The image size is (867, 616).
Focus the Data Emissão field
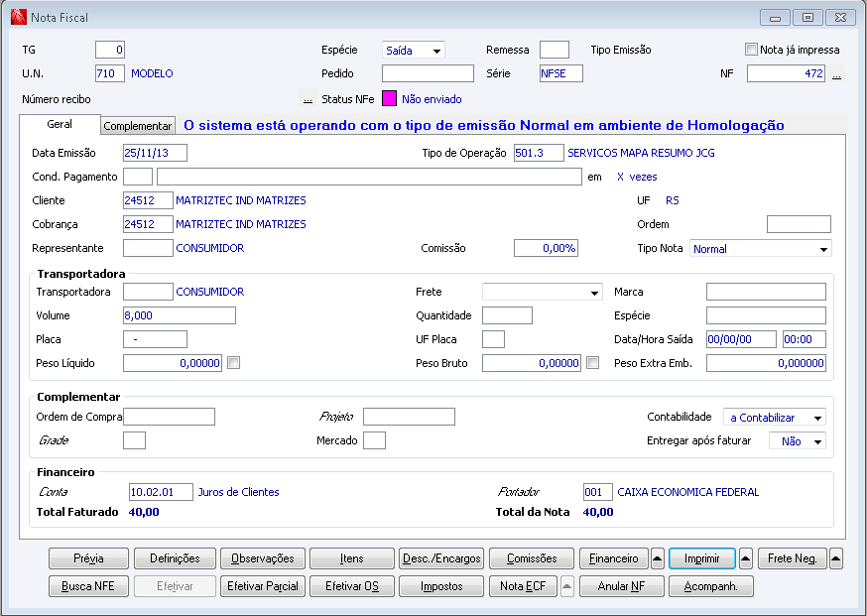(x=155, y=153)
